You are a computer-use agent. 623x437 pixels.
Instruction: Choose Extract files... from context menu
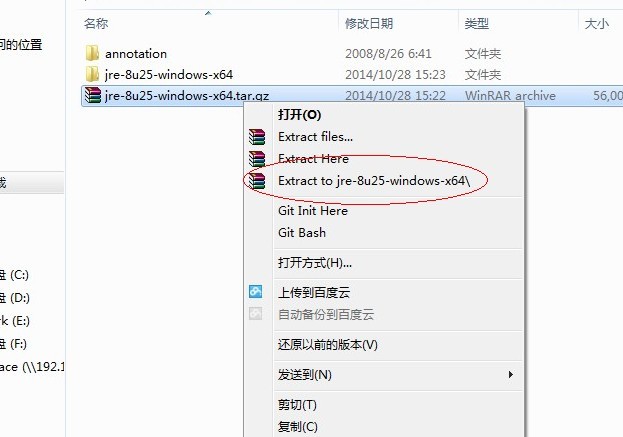point(315,137)
